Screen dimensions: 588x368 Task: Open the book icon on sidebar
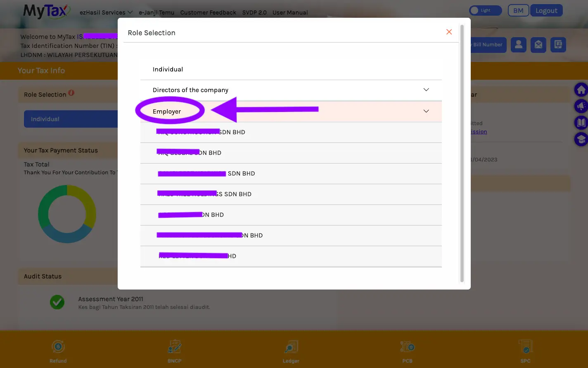pos(581,123)
